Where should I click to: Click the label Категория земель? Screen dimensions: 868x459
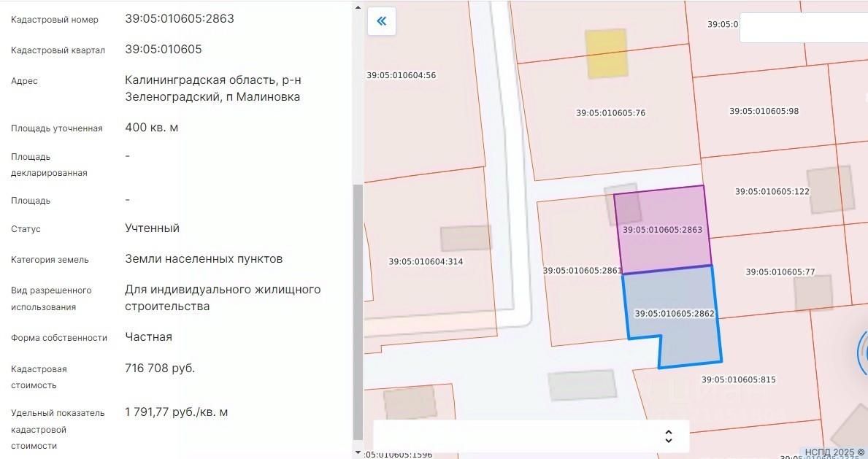[50, 260]
